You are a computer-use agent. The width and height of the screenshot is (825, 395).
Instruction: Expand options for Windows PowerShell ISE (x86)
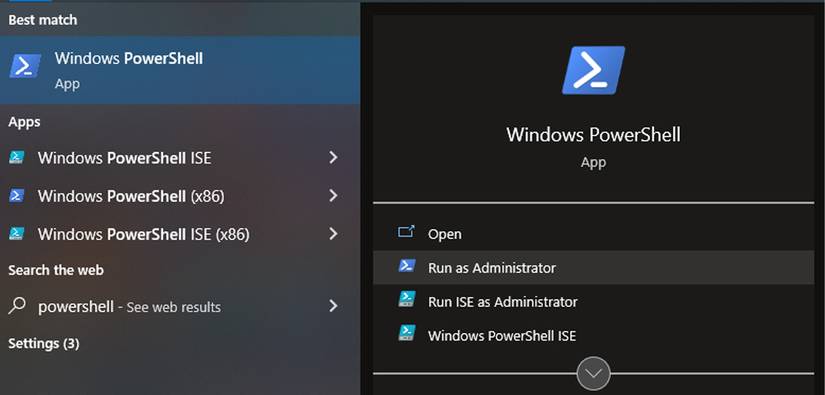(x=333, y=234)
